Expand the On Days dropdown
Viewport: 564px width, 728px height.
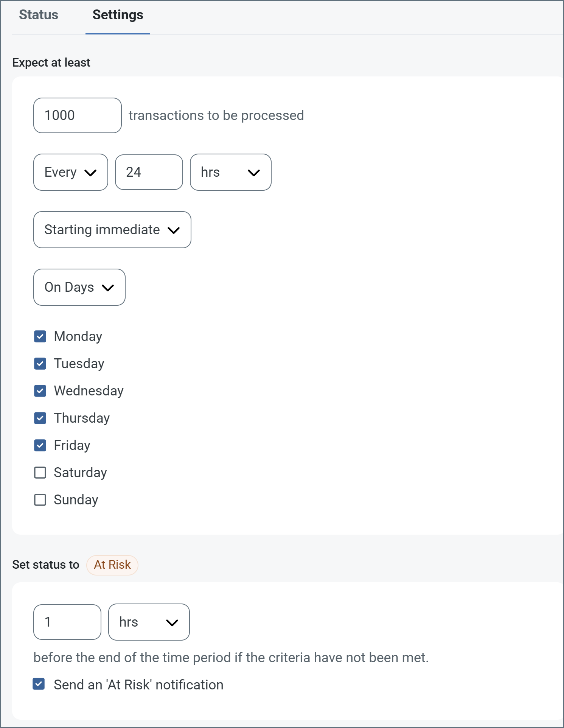[x=79, y=287]
